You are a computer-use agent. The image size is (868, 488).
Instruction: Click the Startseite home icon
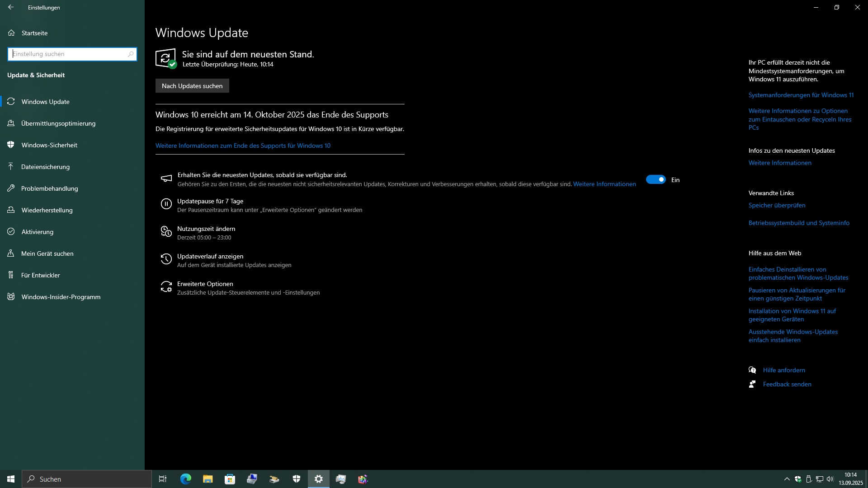(11, 33)
